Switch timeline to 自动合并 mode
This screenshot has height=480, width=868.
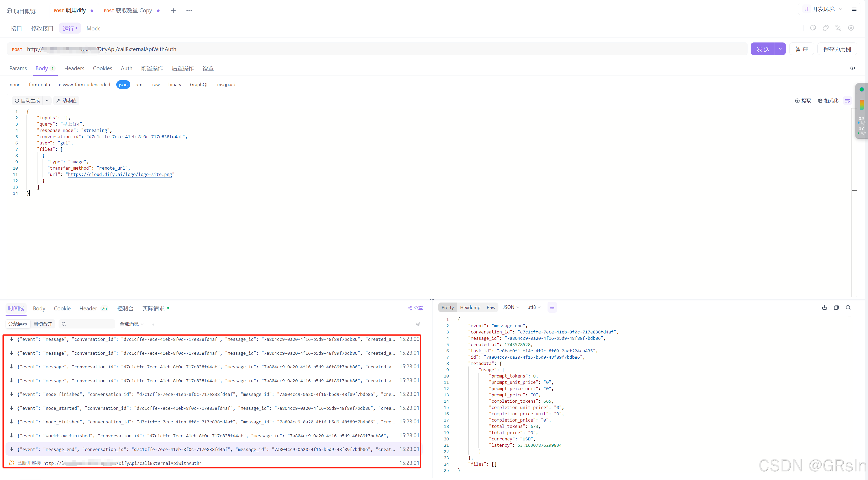pyautogui.click(x=43, y=324)
